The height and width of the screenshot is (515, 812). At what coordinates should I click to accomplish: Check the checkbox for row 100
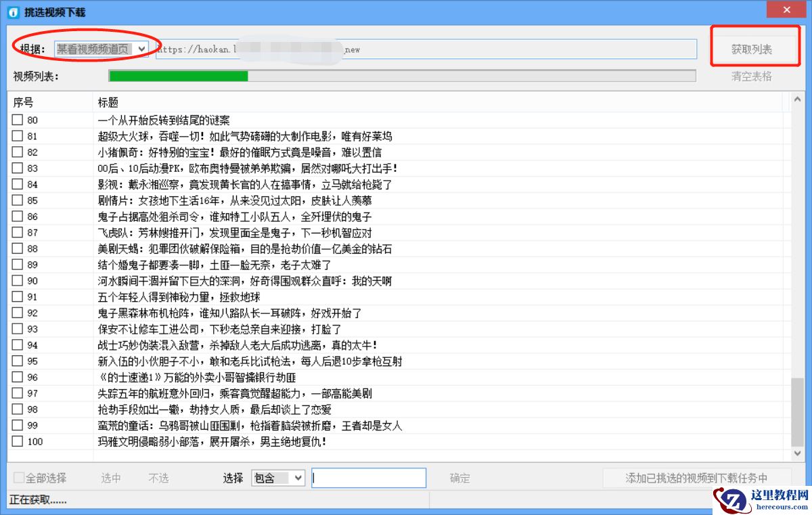(x=18, y=441)
